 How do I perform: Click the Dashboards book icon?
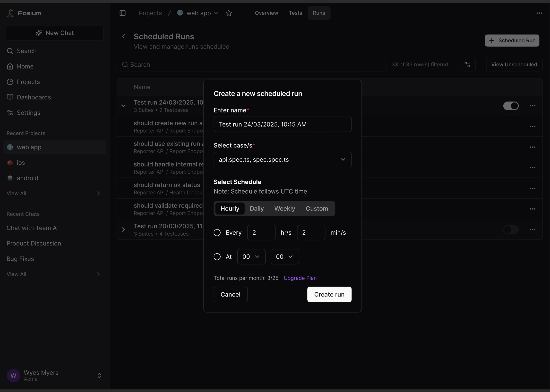[10, 97]
